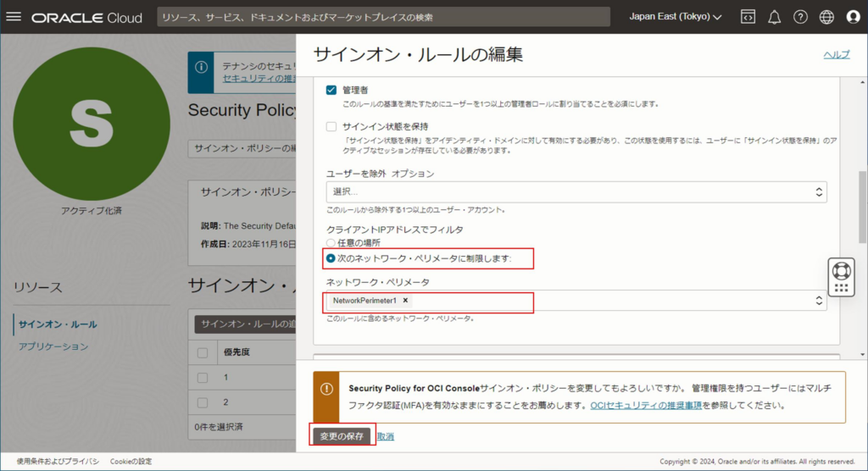Enable the サインイン状態を保持 checkbox
Image resolution: width=868 pixels, height=471 pixels.
(x=331, y=127)
